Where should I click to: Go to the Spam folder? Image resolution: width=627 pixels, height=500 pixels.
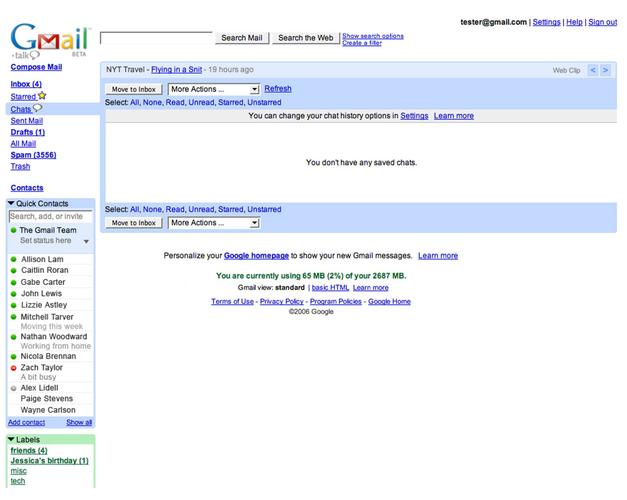tap(31, 155)
